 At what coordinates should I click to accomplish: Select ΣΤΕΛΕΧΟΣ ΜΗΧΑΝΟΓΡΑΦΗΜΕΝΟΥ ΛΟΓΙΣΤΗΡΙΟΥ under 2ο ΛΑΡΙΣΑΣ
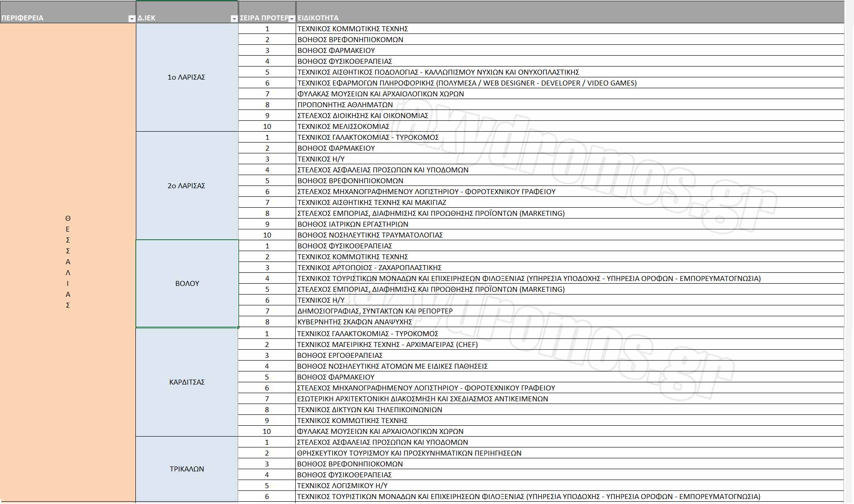click(x=570, y=191)
